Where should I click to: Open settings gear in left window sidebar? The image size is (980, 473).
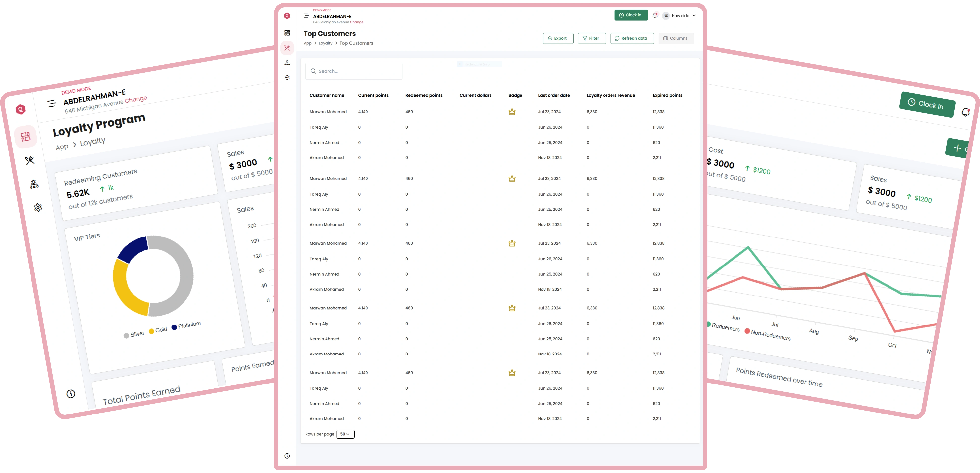click(x=38, y=207)
